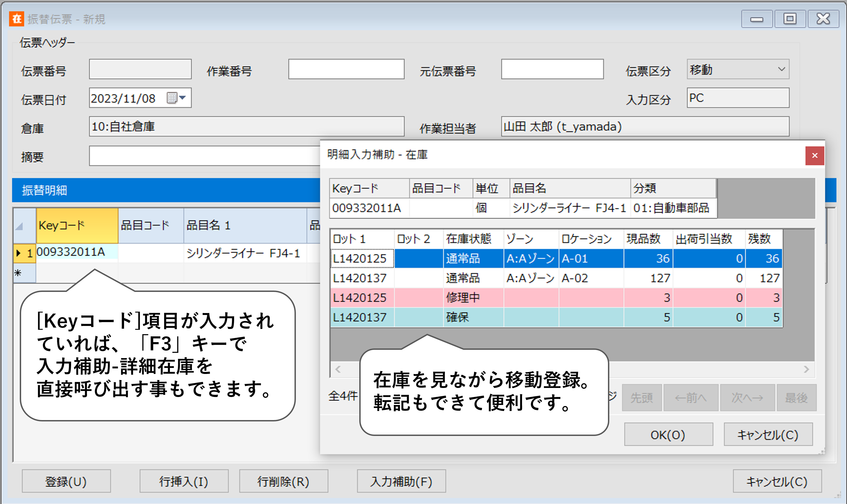Click キャンセル(C) in the 在庫 dialog
Image resolution: width=847 pixels, height=504 pixels.
pos(768,434)
